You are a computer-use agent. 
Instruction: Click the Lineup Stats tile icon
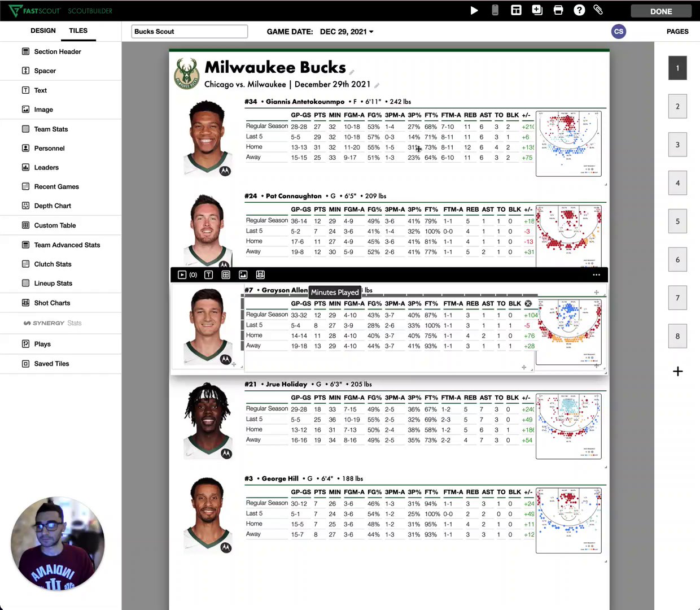coord(25,283)
